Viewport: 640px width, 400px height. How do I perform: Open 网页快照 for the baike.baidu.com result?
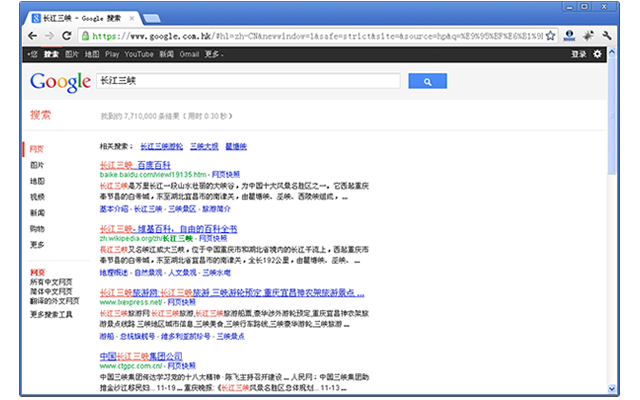[x=226, y=175]
